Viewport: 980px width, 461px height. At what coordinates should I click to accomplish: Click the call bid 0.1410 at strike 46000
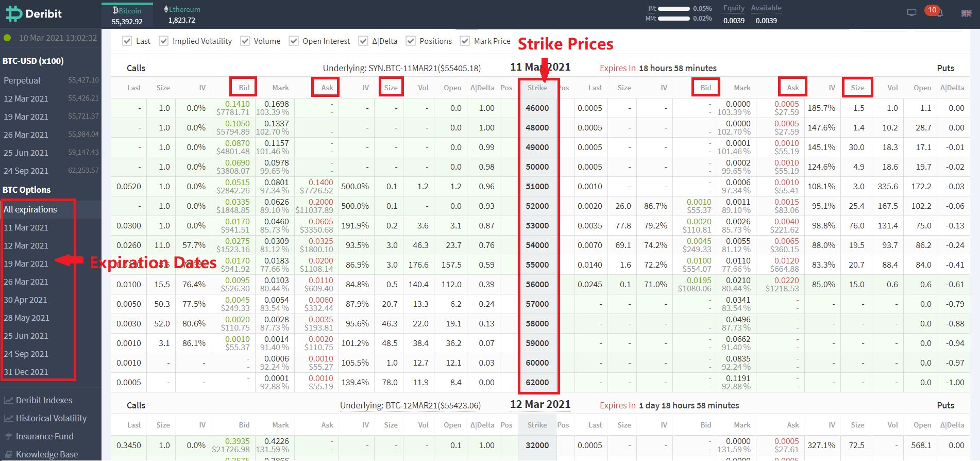[237, 104]
